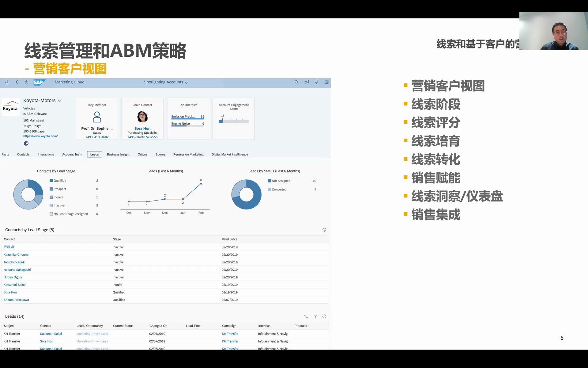588x368 pixels.
Task: Open sort options for the Leads table
Action: [306, 316]
